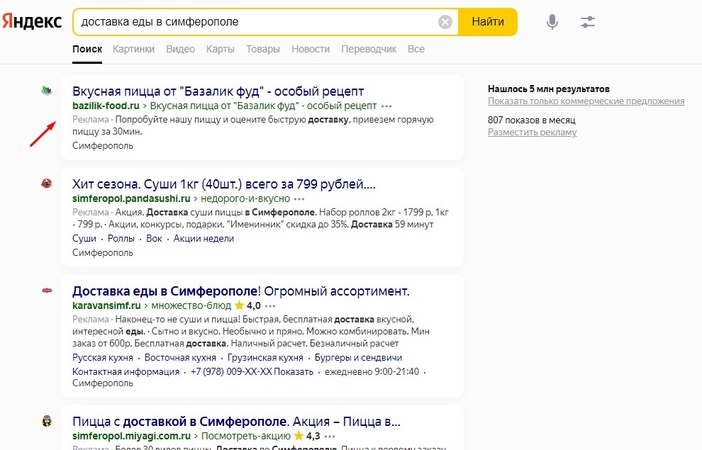Open search settings sliders icon
This screenshot has height=450, width=702.
(x=587, y=21)
